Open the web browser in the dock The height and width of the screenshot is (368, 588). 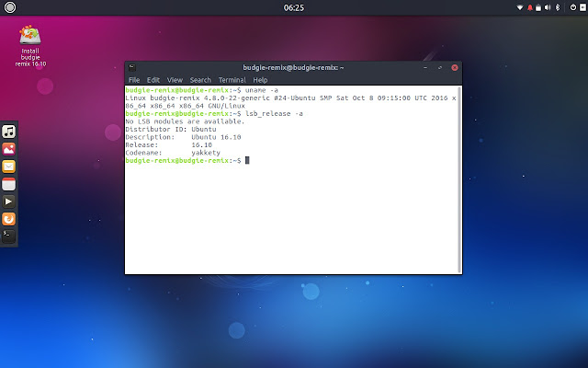click(x=8, y=219)
